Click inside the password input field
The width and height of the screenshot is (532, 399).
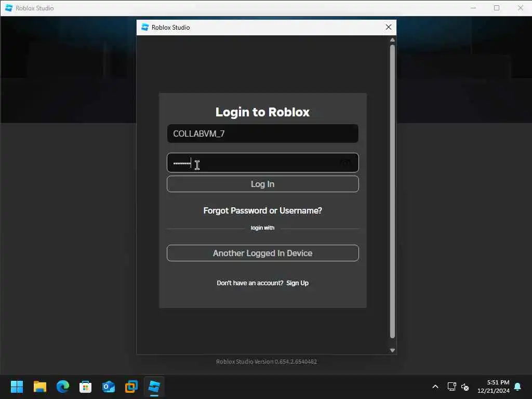coord(262,163)
